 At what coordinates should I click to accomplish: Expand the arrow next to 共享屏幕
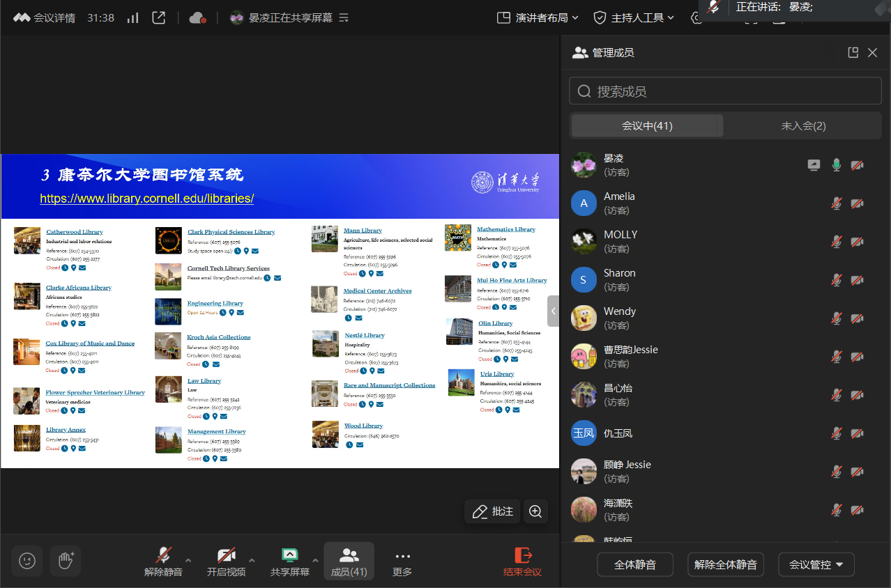point(315,561)
